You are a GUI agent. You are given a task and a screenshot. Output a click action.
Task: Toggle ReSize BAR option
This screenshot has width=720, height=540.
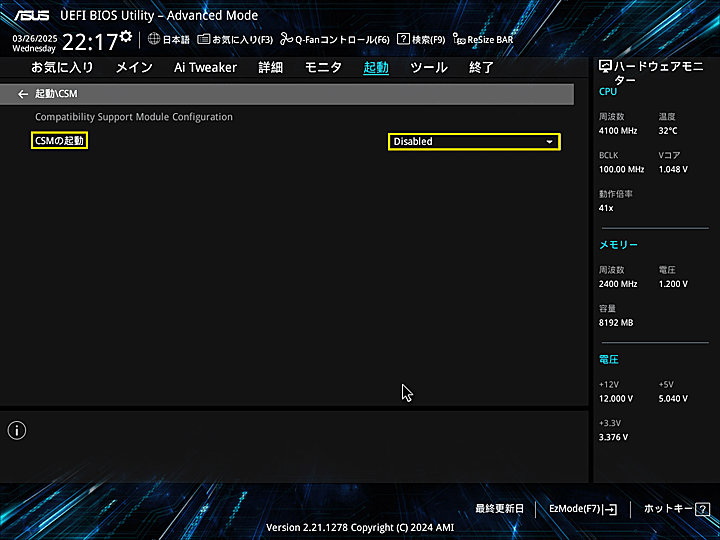483,39
